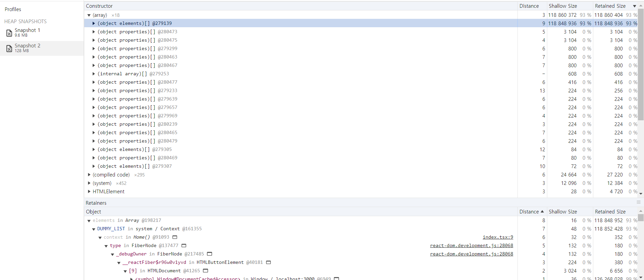644x280 pixels.
Task: Sort upper table by Distance column
Action: point(532,6)
